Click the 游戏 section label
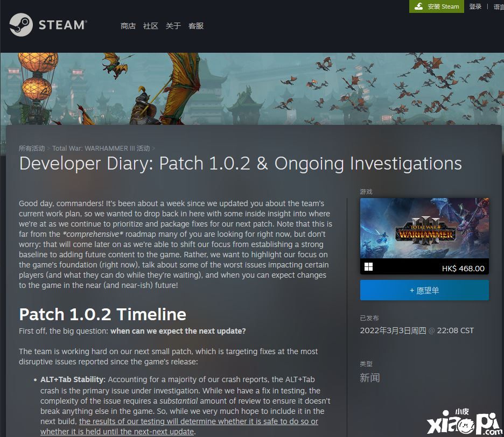 [366, 192]
